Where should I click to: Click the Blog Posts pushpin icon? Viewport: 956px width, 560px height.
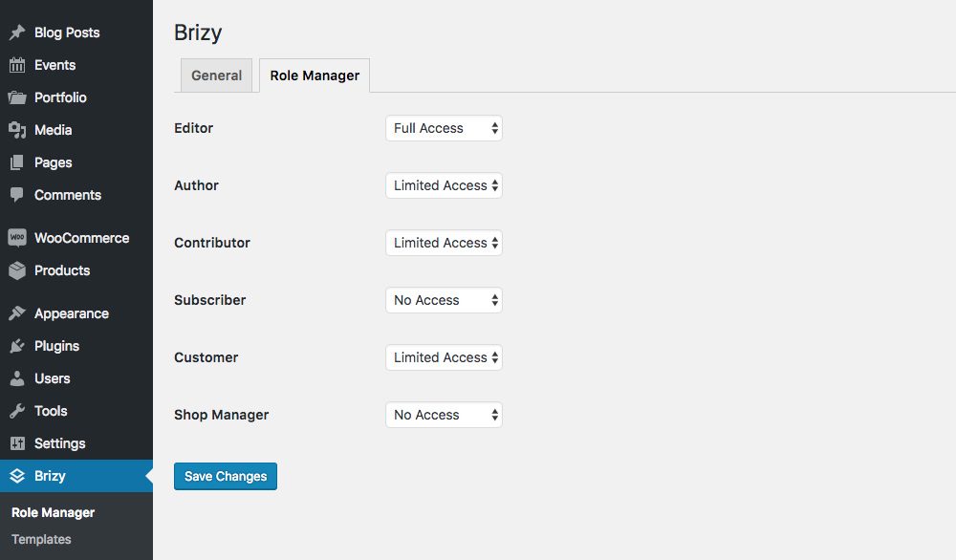17,32
